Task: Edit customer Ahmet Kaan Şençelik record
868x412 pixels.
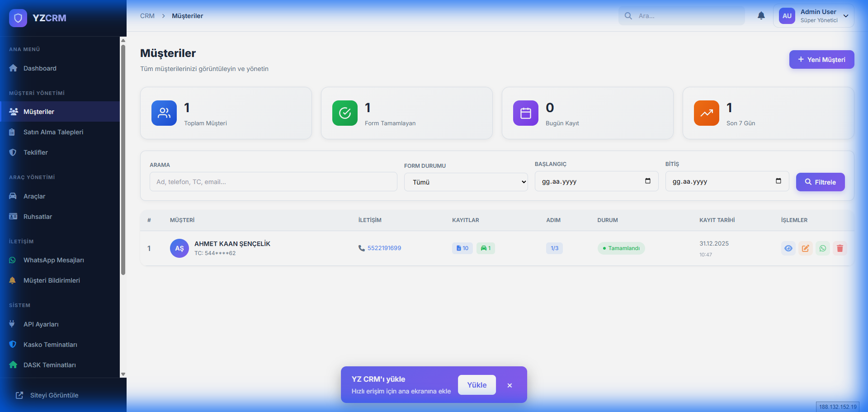Action: [x=806, y=248]
